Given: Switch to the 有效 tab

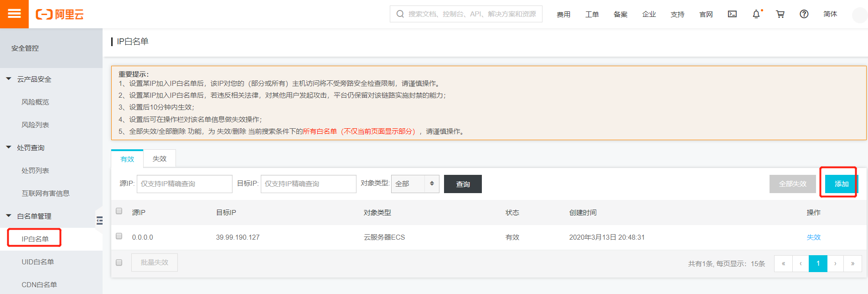Looking at the screenshot, I should tap(127, 159).
